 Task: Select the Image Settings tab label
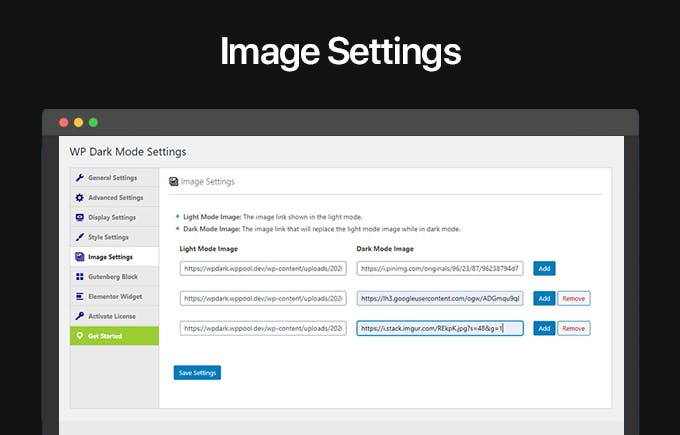point(110,257)
